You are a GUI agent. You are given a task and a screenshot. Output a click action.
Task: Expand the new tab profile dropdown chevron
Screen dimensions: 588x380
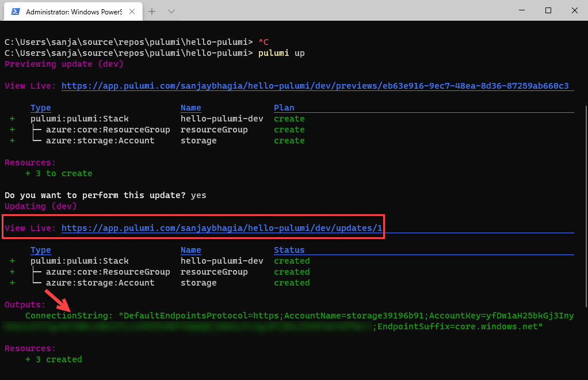pos(171,12)
